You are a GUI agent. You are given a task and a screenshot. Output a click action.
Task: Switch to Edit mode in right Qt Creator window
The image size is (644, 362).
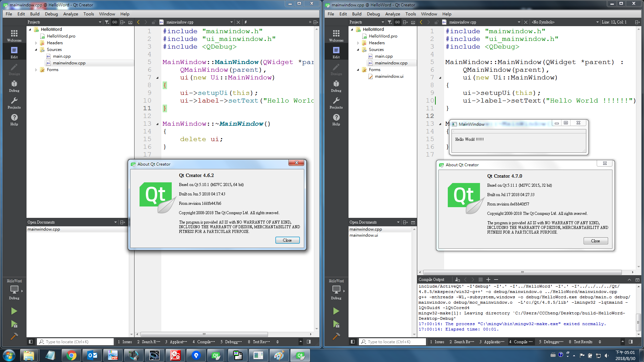coord(336,52)
